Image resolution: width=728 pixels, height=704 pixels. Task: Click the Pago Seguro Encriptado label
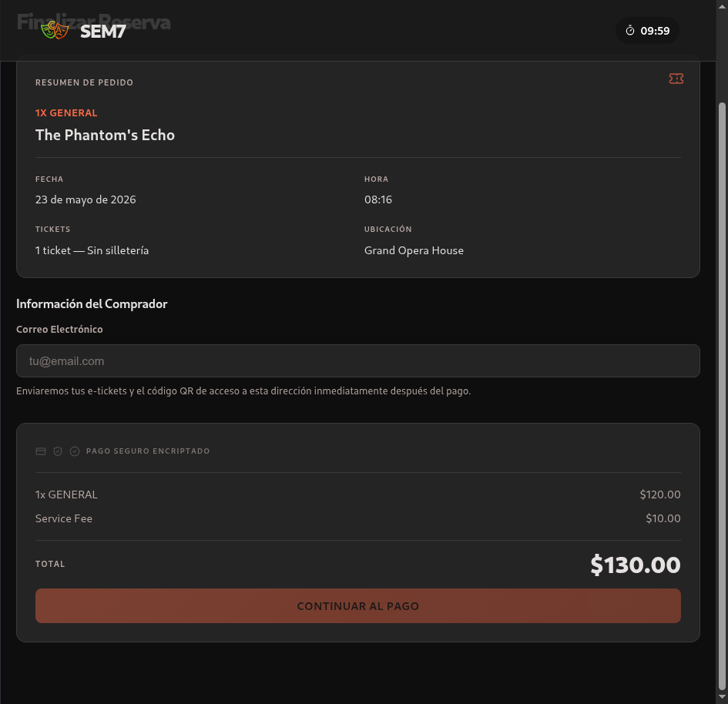[x=147, y=451]
